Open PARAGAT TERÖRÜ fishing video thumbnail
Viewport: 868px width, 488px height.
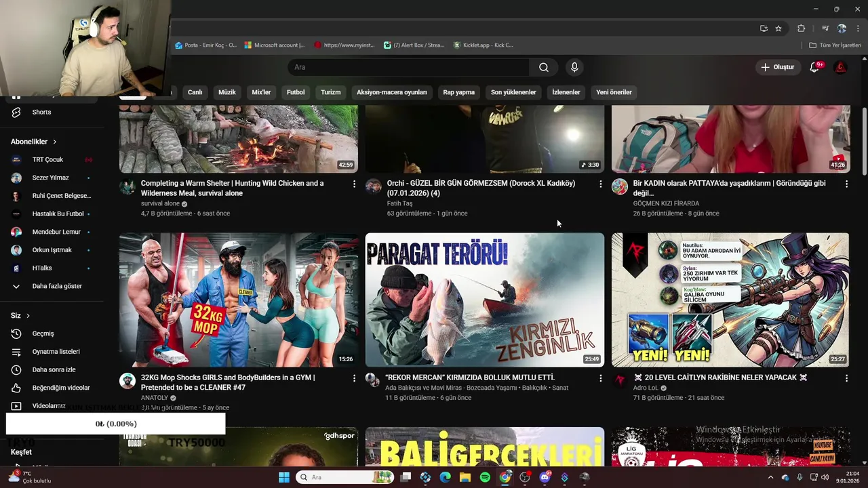485,300
